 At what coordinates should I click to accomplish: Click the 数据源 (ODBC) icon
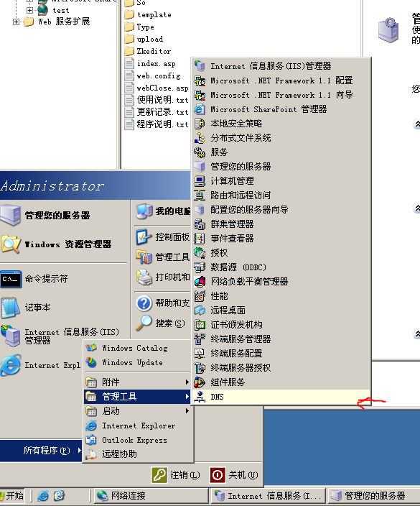coord(200,267)
